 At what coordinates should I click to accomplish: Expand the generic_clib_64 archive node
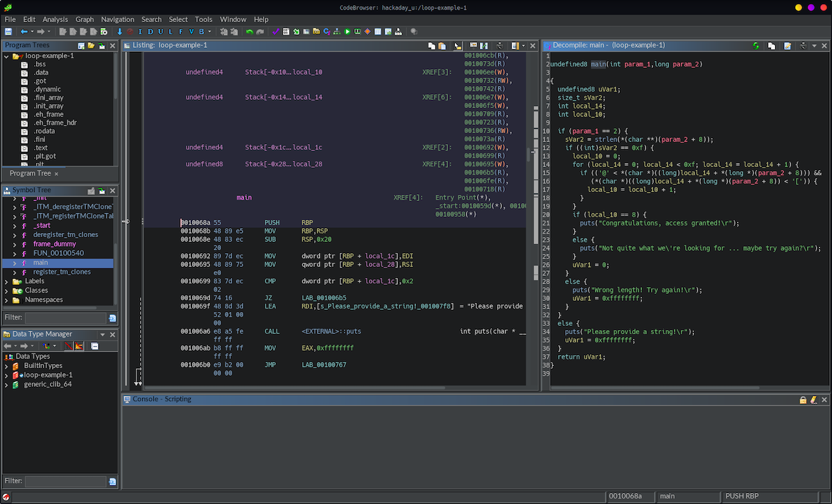click(7, 384)
